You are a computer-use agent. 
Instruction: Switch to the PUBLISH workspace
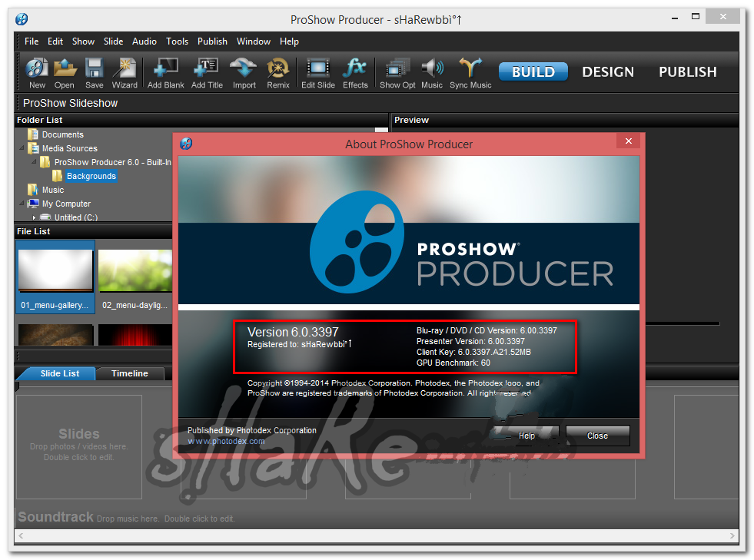688,71
